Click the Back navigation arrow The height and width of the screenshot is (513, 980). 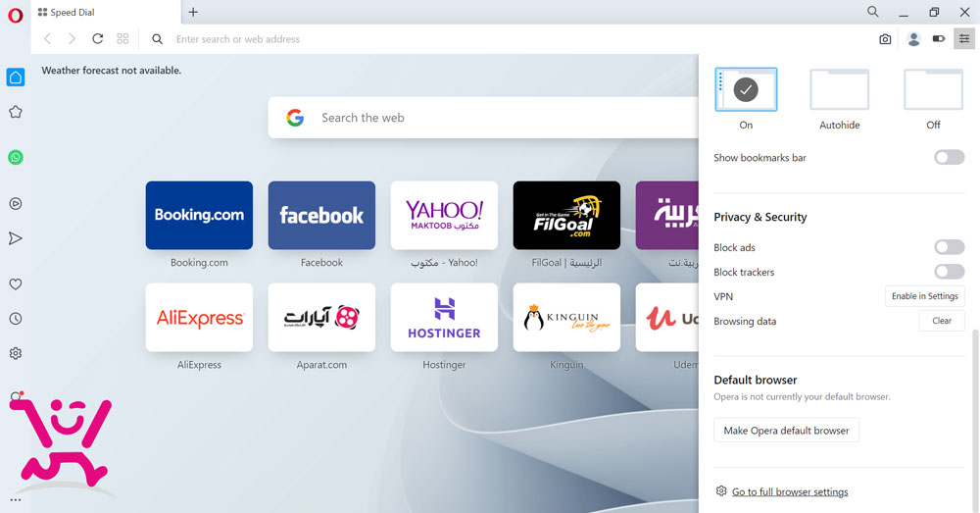(x=47, y=39)
